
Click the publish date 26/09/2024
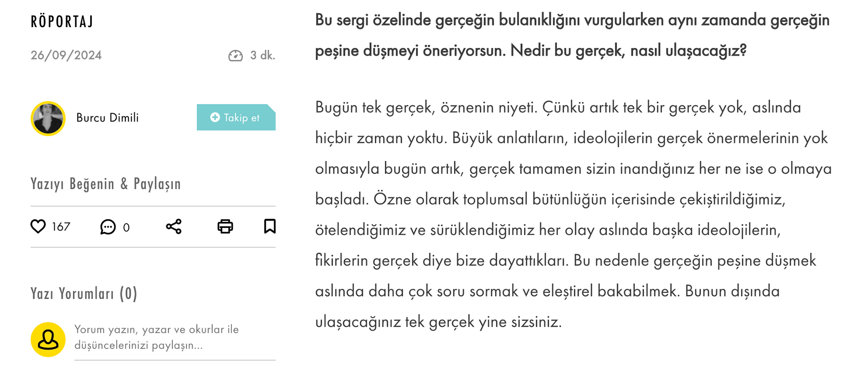pos(66,55)
